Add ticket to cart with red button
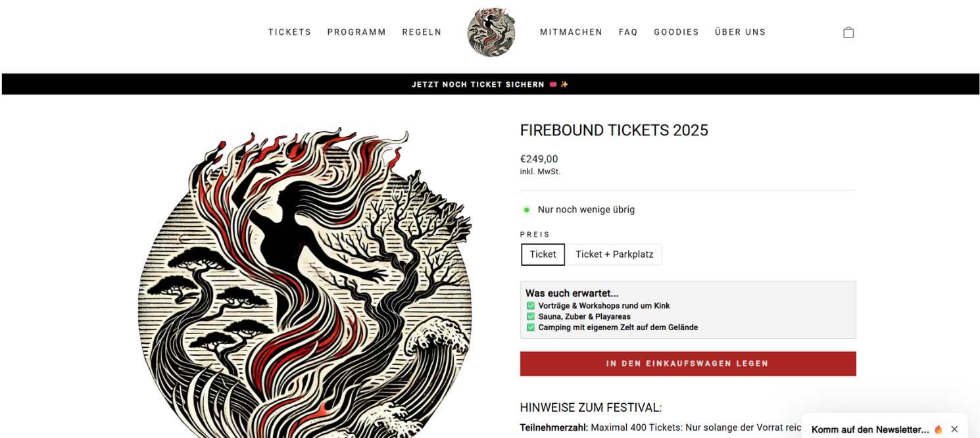The height and width of the screenshot is (438, 980). 687,364
